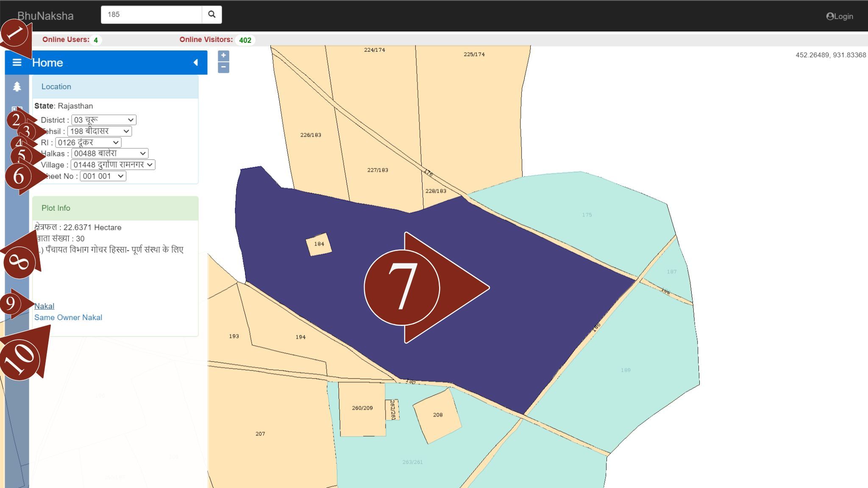Image resolution: width=868 pixels, height=488 pixels.
Task: Click the Nakal link
Action: 45,306
